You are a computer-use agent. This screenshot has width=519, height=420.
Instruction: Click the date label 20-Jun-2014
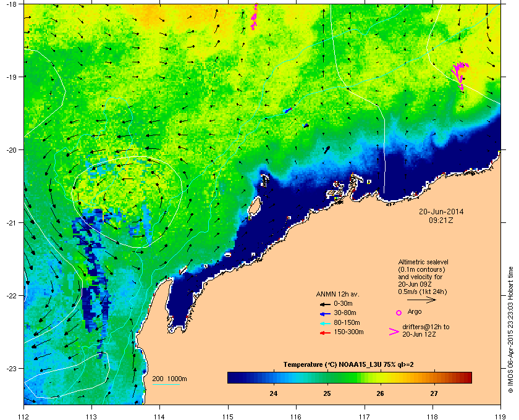coord(441,212)
